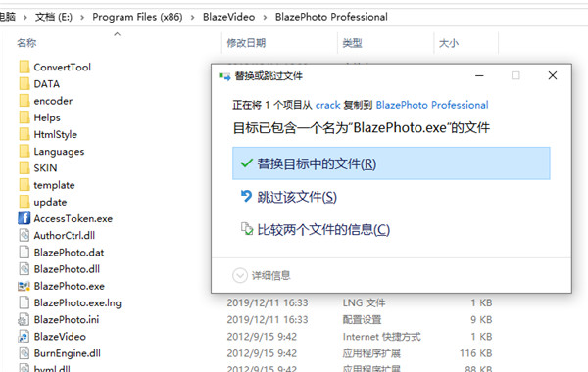Open dropdown after 文档 (E:) in breadcrumb
The height and width of the screenshot is (372, 588).
coord(82,18)
